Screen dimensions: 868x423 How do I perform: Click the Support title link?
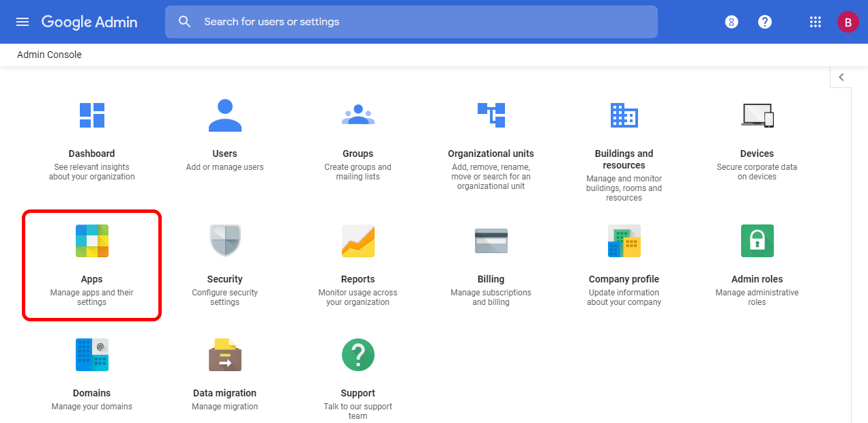tap(358, 393)
